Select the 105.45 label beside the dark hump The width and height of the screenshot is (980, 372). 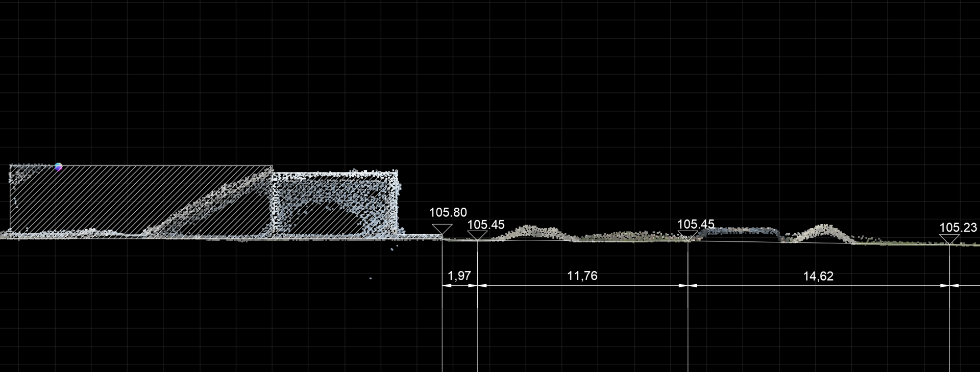pos(695,225)
